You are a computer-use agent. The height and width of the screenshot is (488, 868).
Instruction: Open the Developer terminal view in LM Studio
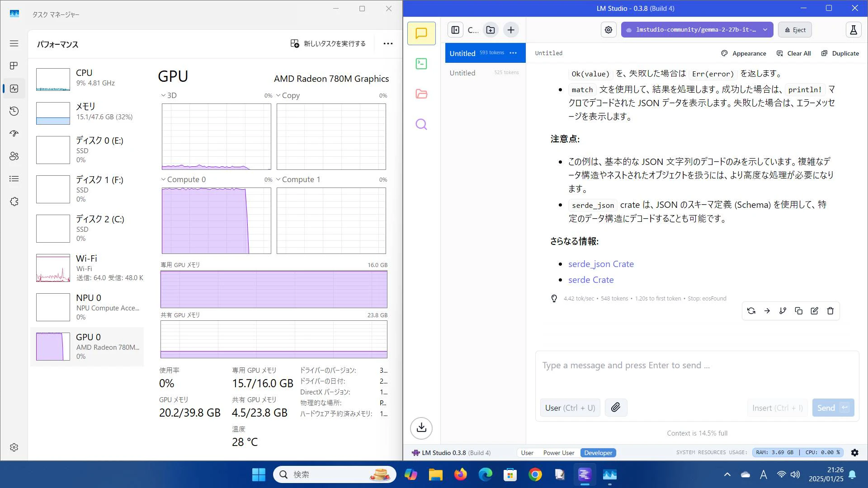pos(421,64)
